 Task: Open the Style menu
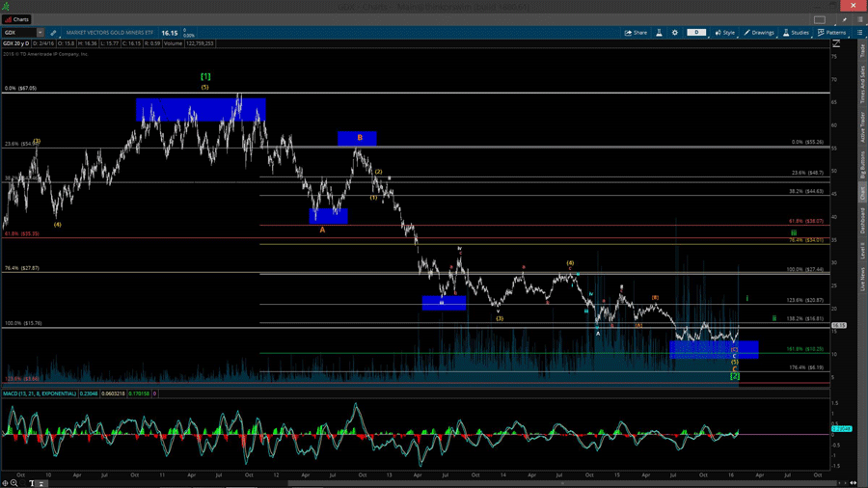tap(724, 33)
